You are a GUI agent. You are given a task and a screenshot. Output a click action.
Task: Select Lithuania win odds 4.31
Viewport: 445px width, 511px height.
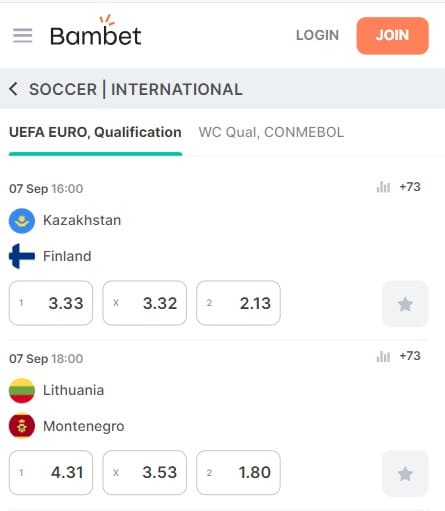[x=51, y=473]
